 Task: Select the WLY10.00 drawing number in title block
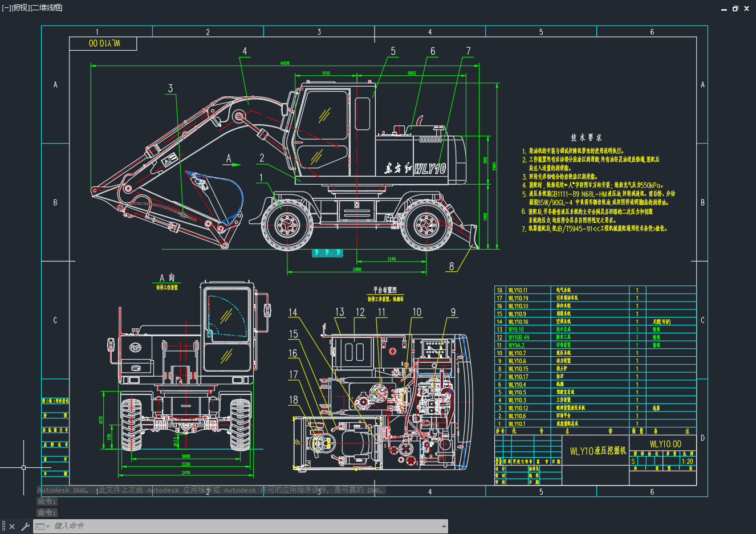pos(665,444)
